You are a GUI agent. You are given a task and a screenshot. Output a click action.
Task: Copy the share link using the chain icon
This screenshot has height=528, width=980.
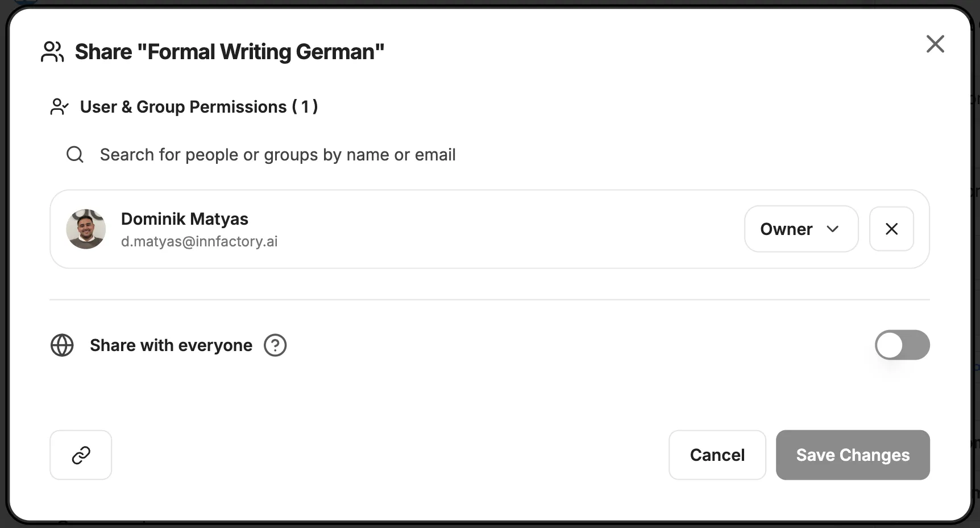coord(81,455)
